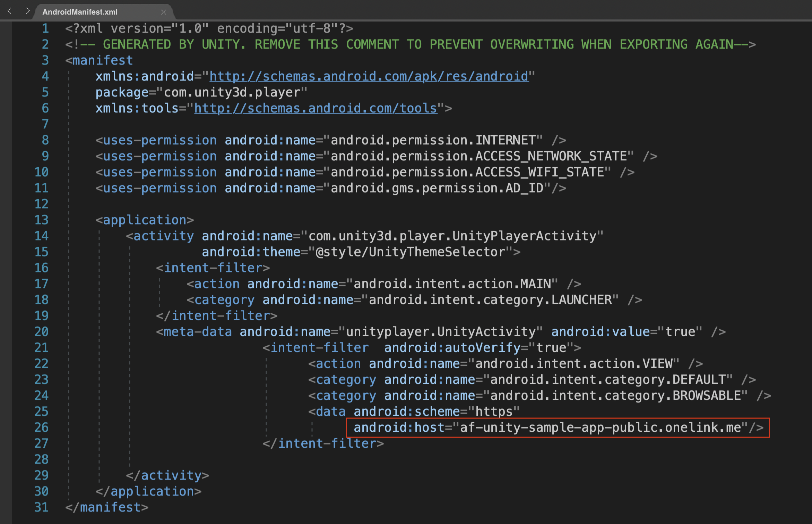Click the back navigation arrow icon

10,11
